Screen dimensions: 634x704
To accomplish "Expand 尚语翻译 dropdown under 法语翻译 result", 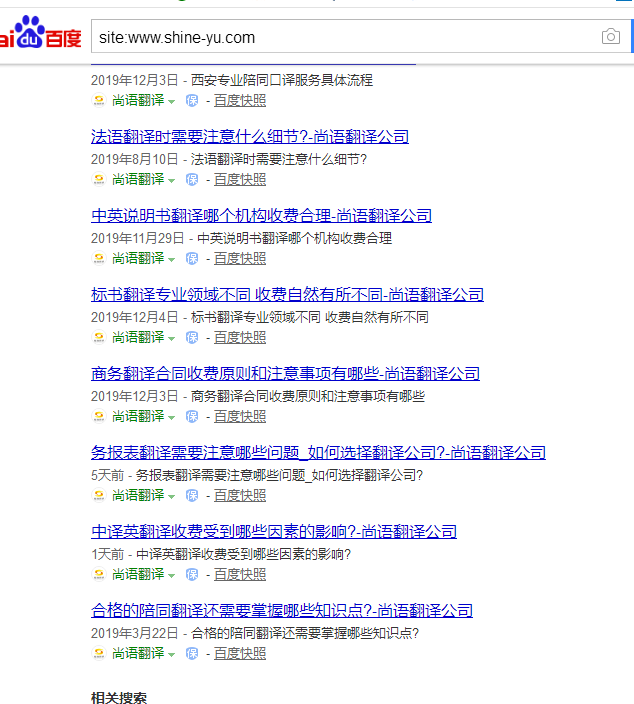I will [171, 181].
